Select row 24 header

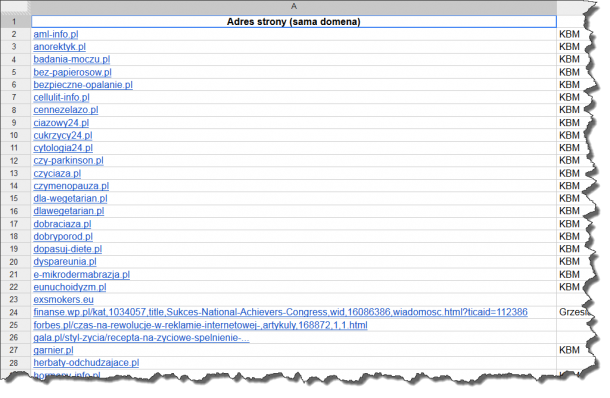[x=15, y=312]
